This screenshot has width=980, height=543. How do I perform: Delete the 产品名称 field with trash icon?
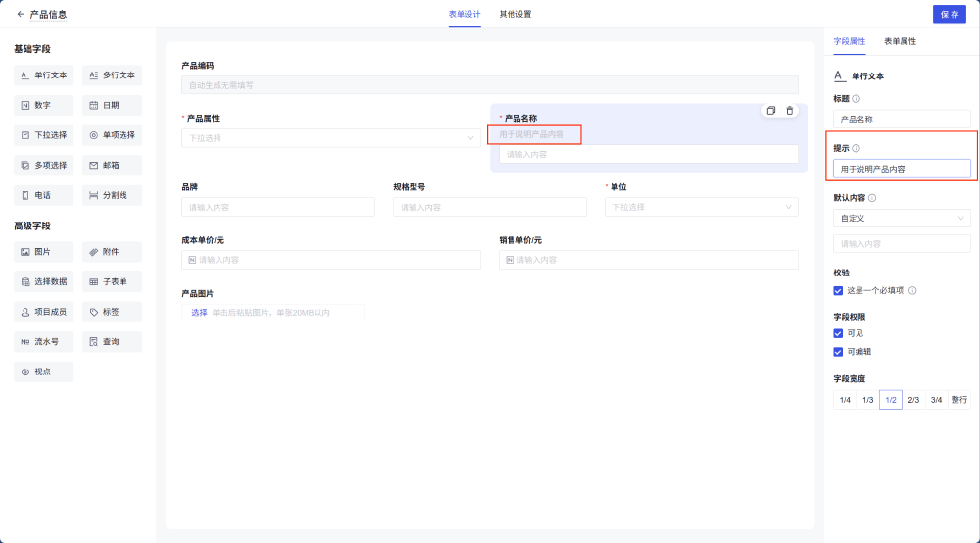(790, 111)
